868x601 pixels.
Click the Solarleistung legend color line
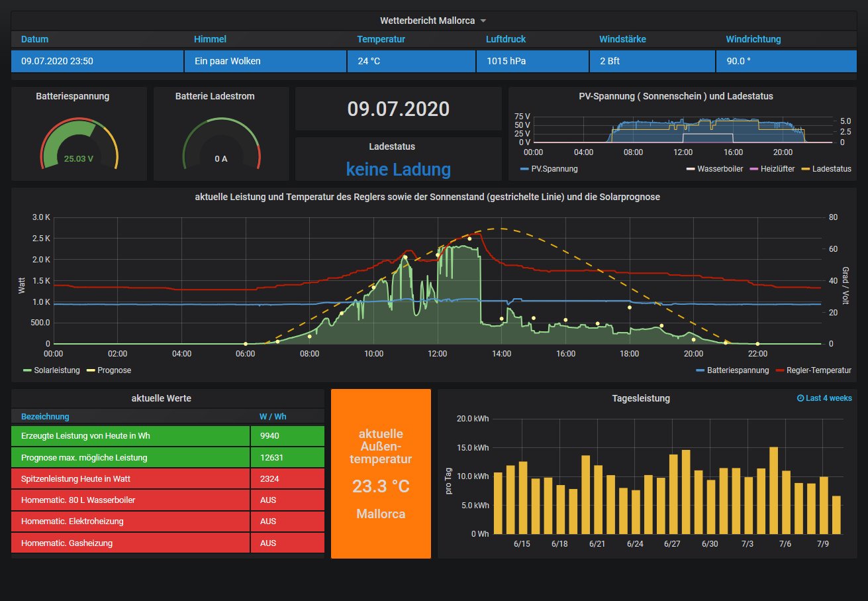pyautogui.click(x=27, y=370)
